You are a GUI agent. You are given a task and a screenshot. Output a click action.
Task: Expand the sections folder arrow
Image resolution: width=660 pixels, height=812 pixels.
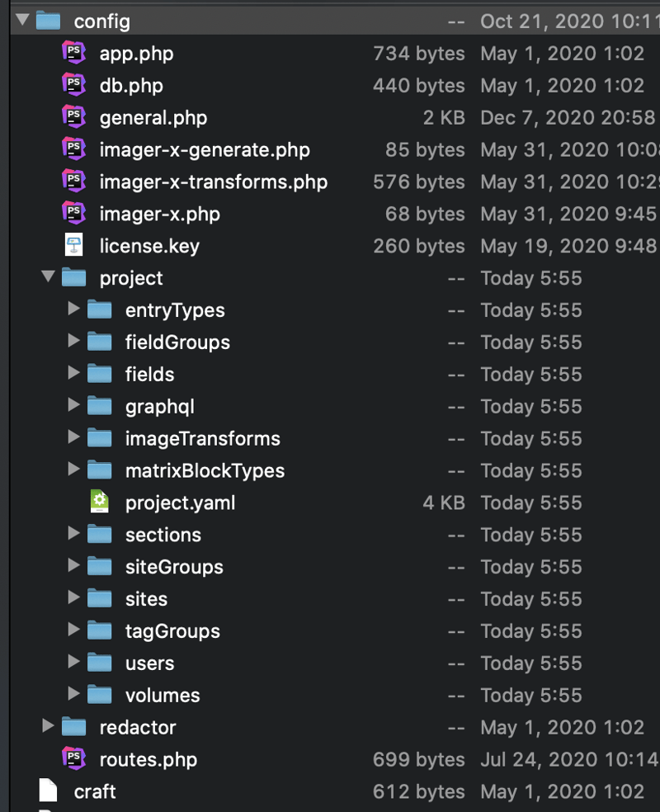(x=73, y=535)
